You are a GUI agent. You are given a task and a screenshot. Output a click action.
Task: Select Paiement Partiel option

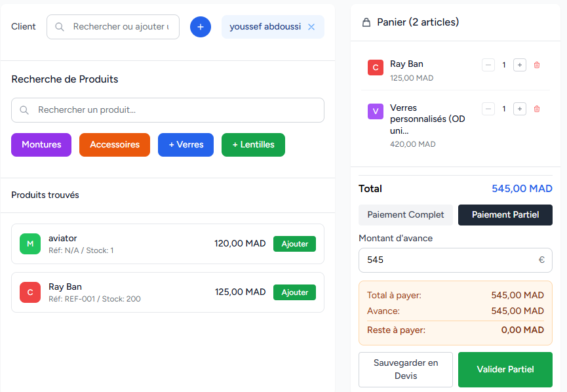tap(505, 215)
